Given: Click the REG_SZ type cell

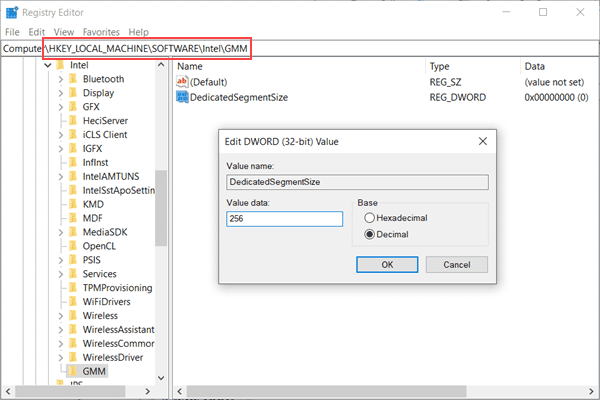Looking at the screenshot, I should click(x=445, y=82).
